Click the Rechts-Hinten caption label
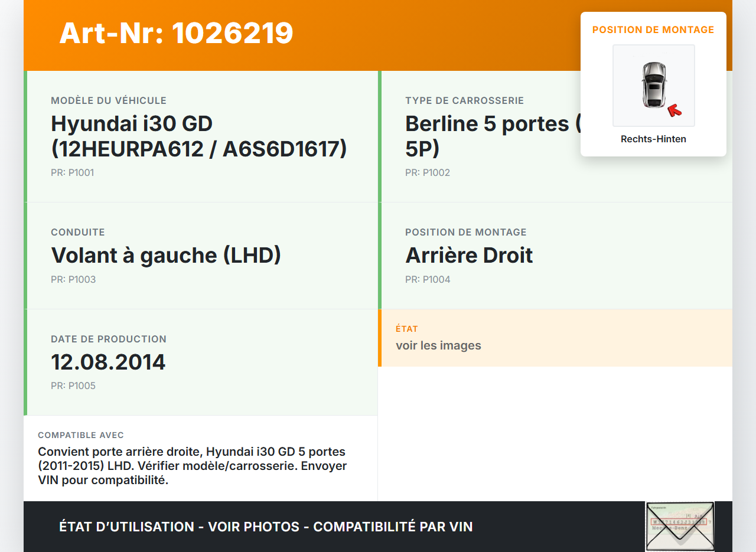The image size is (756, 552). click(653, 139)
